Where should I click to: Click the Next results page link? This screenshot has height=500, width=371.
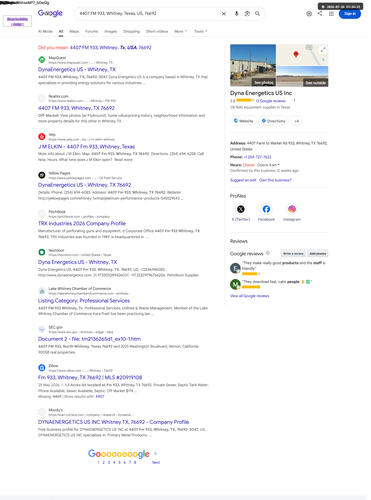pos(156,462)
